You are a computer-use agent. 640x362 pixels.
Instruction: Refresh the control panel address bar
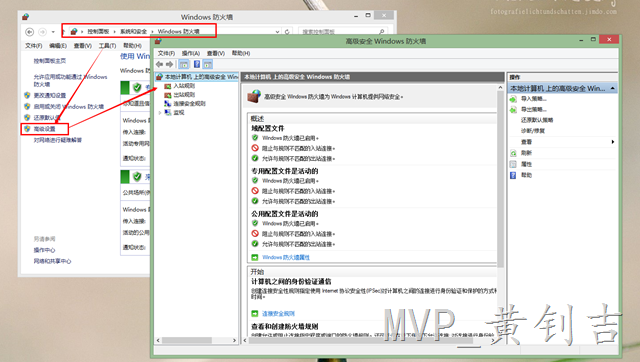click(x=287, y=32)
